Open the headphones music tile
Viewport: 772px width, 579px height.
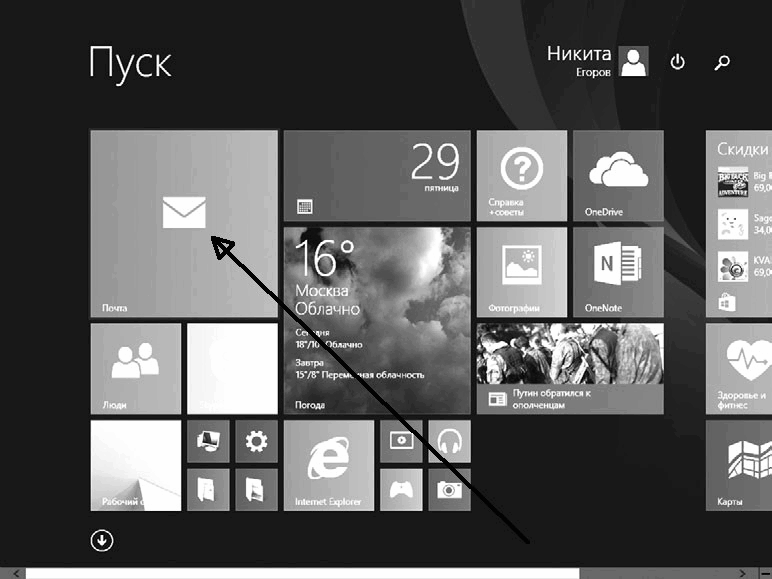point(450,441)
